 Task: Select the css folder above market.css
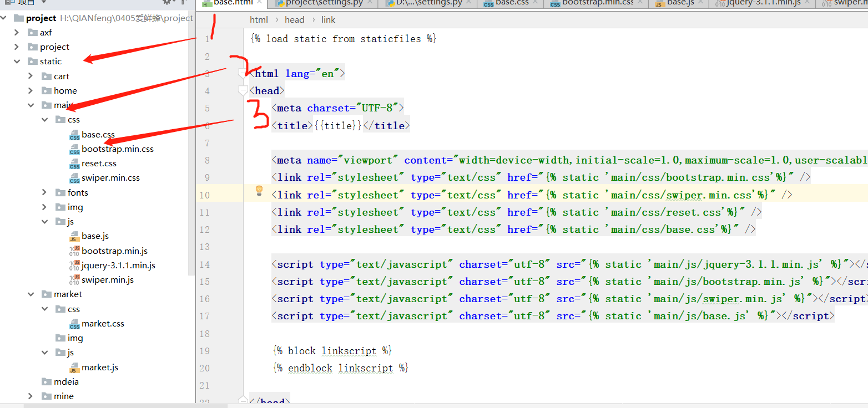click(74, 309)
